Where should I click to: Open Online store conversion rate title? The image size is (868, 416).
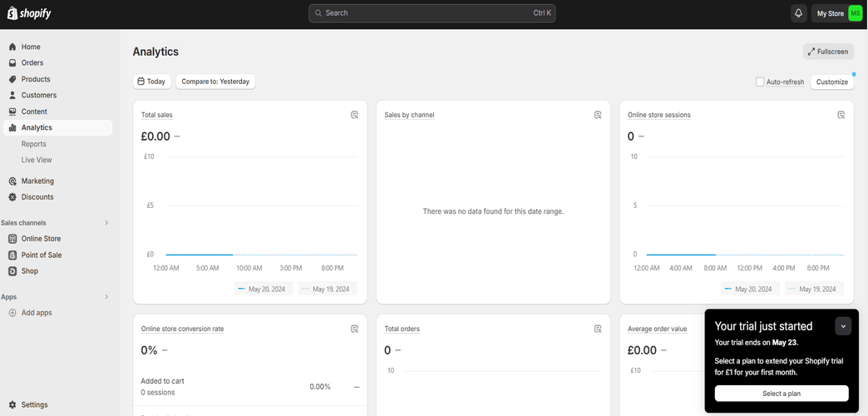[x=183, y=329]
